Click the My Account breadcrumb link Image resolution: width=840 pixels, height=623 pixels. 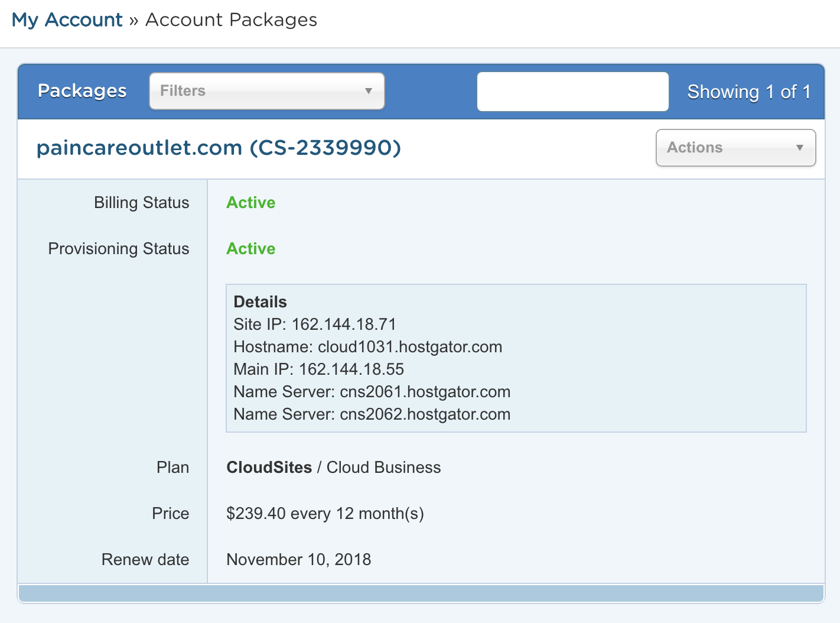pos(67,20)
